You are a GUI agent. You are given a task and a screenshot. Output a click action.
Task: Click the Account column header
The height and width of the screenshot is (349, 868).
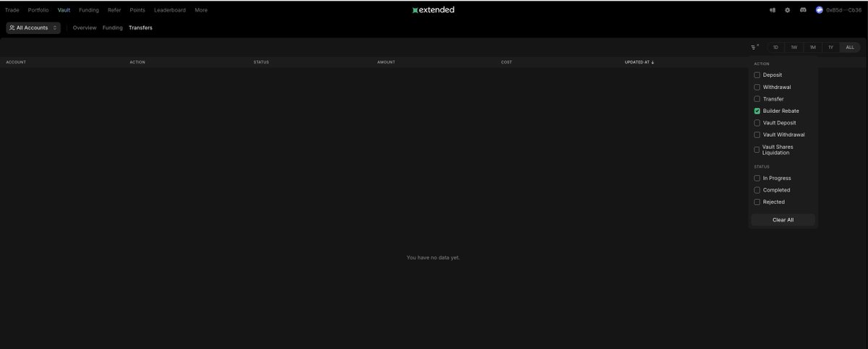(x=16, y=62)
